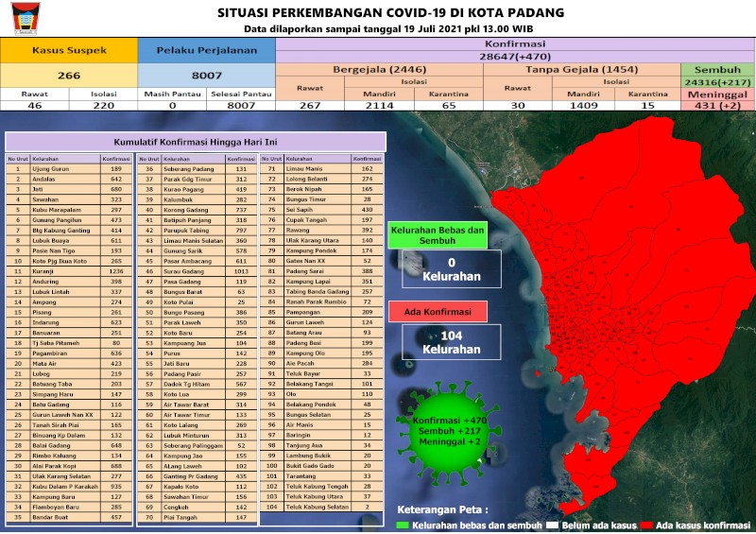Click the Padang city emblem logo

pyautogui.click(x=26, y=18)
